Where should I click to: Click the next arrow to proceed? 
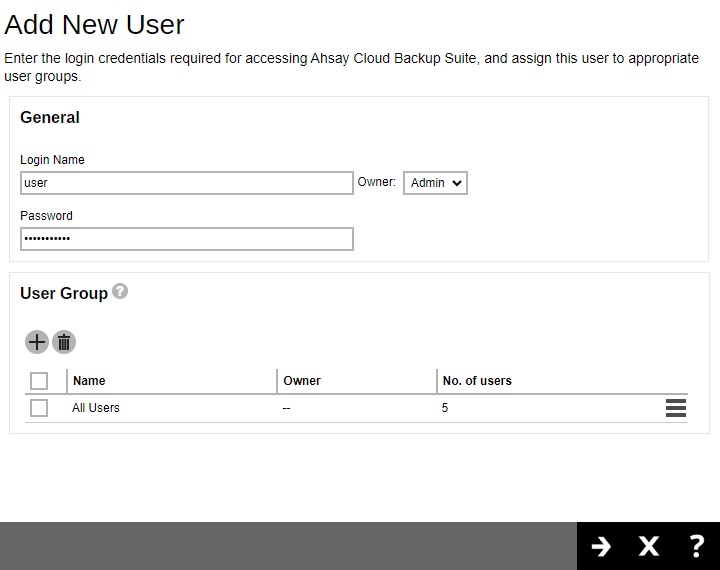point(601,546)
